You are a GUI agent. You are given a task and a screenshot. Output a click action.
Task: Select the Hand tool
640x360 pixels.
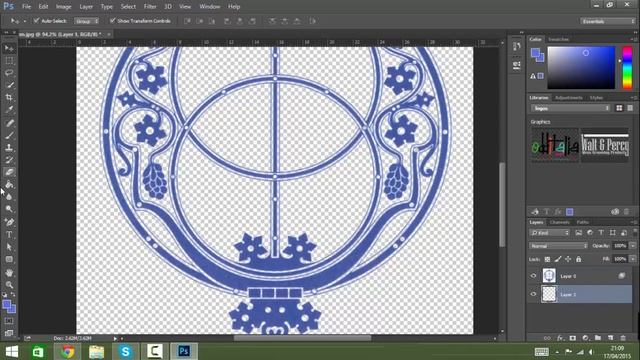[x=9, y=273]
